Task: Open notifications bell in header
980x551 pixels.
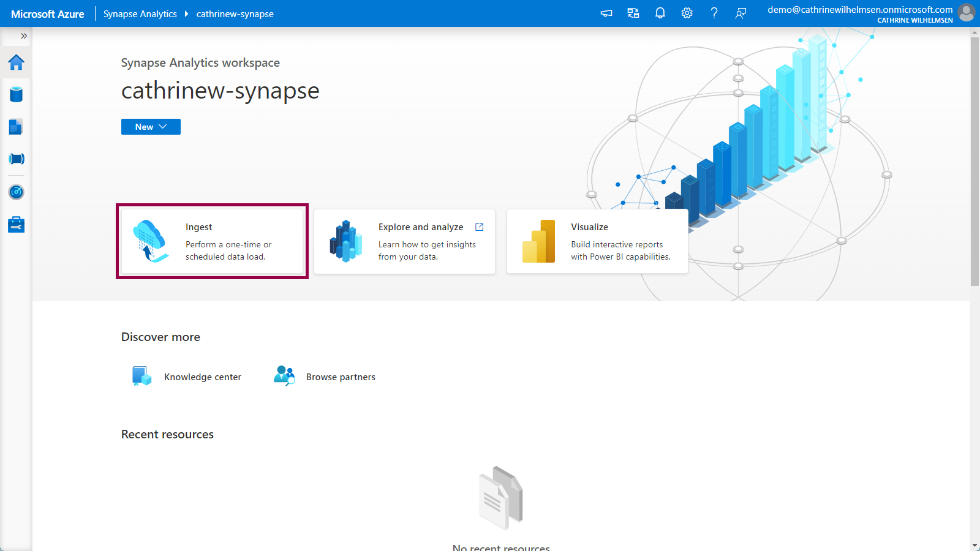Action: pos(660,13)
